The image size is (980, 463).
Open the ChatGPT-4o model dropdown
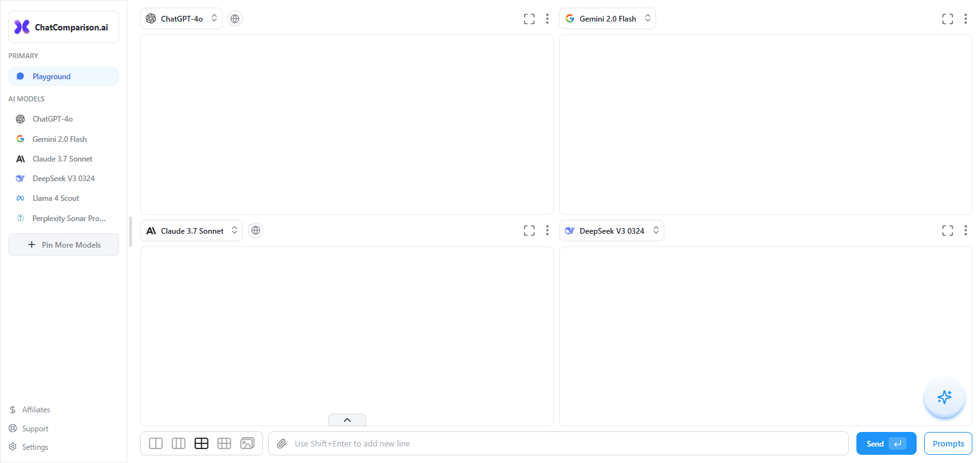point(181,19)
